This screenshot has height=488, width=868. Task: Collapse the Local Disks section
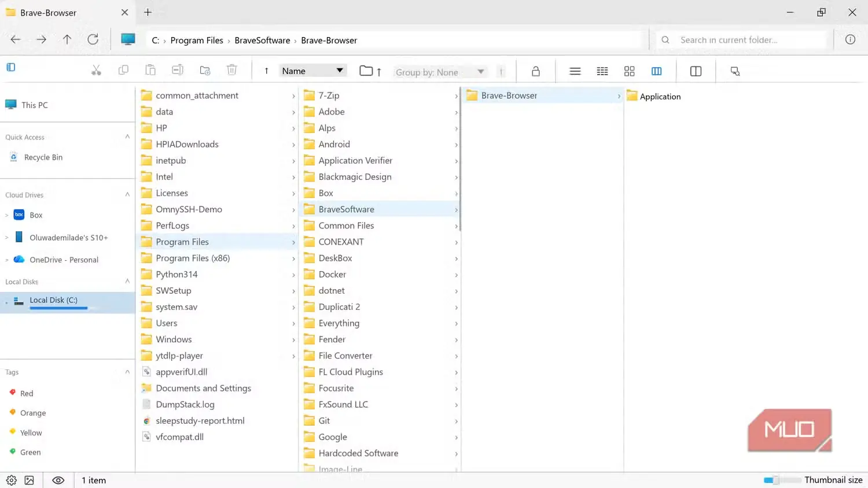coord(127,281)
